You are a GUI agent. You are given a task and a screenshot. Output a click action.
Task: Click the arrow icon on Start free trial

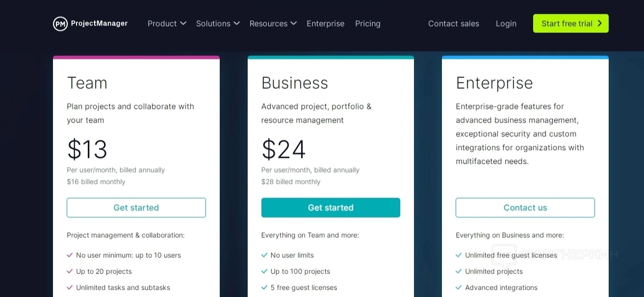pos(599,24)
